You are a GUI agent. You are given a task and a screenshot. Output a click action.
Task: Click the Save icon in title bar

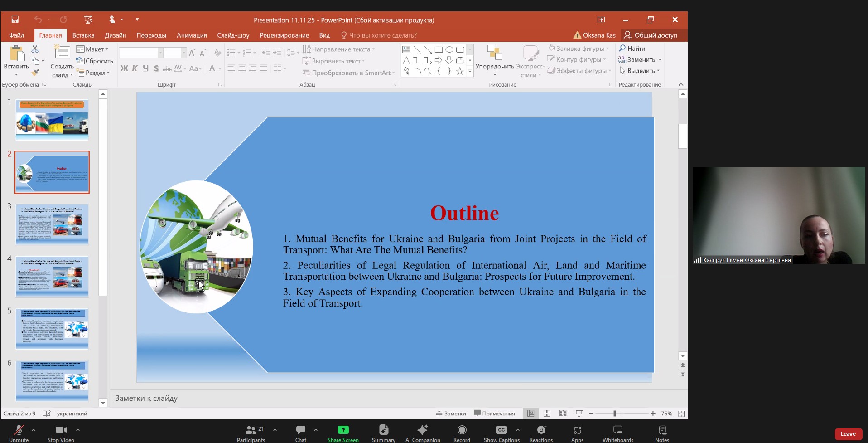coord(15,19)
